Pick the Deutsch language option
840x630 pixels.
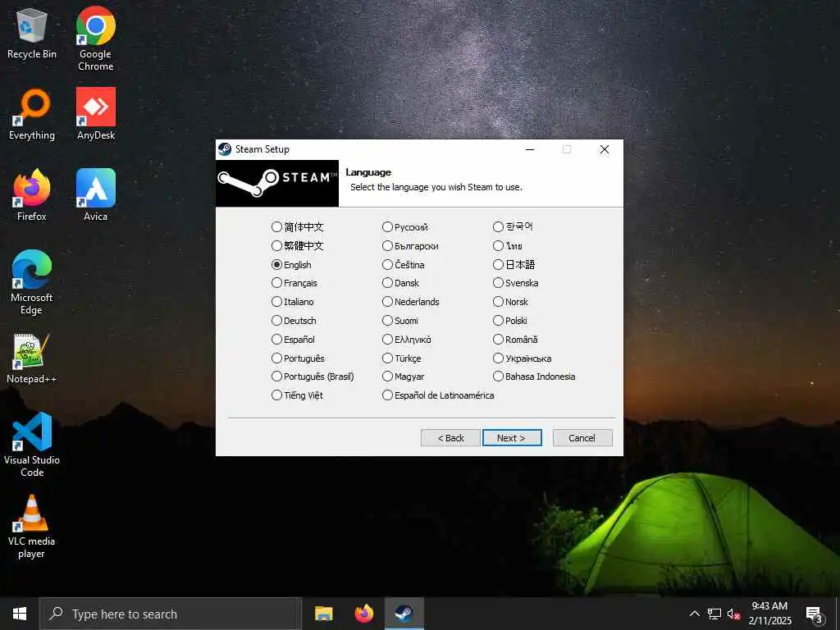coord(294,321)
